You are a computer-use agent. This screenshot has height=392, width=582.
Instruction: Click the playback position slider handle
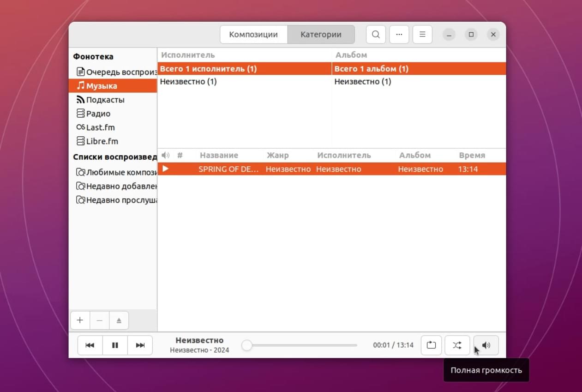[x=247, y=345]
